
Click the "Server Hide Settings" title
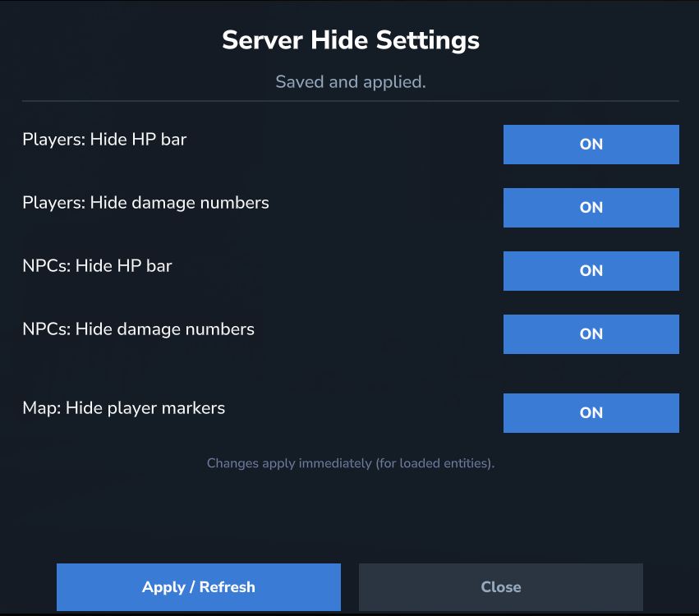351,40
